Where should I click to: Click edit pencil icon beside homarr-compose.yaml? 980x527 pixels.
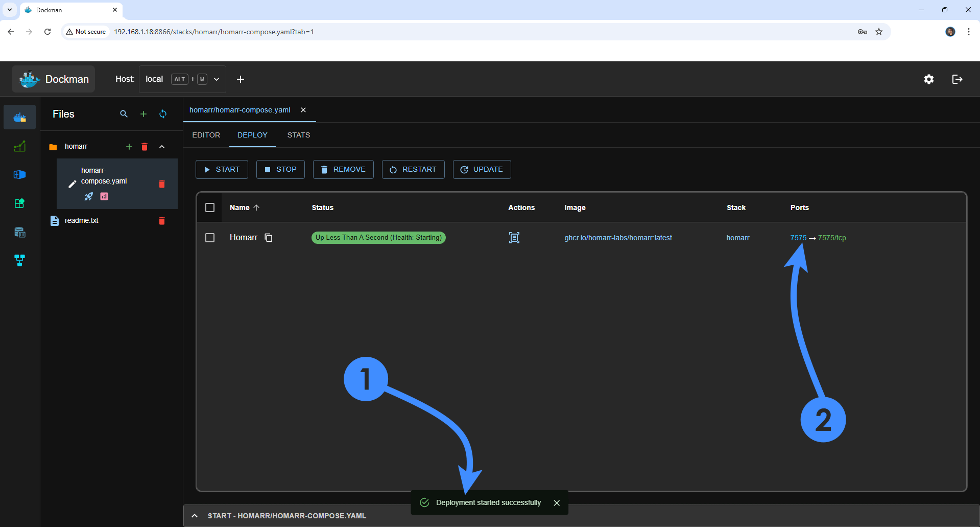click(72, 184)
